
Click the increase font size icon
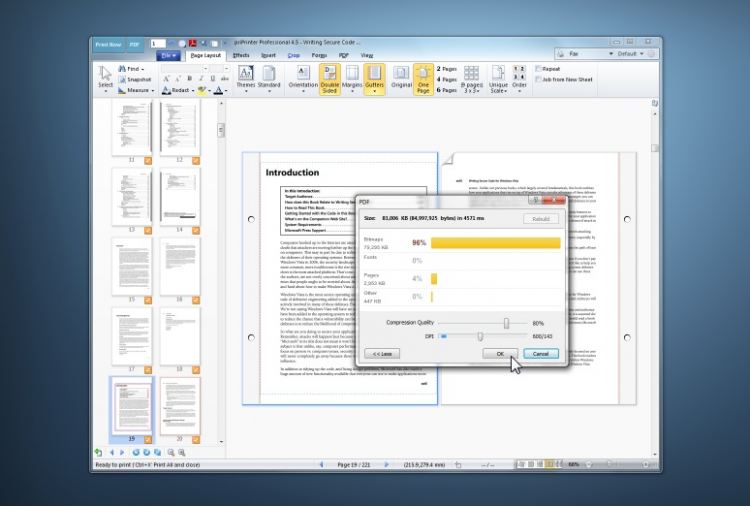pyautogui.click(x=166, y=78)
